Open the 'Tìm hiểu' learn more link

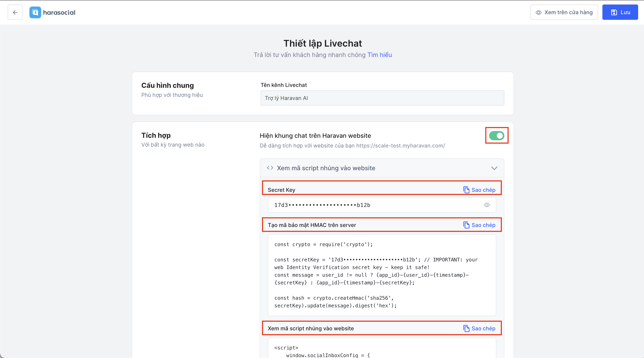click(x=379, y=55)
